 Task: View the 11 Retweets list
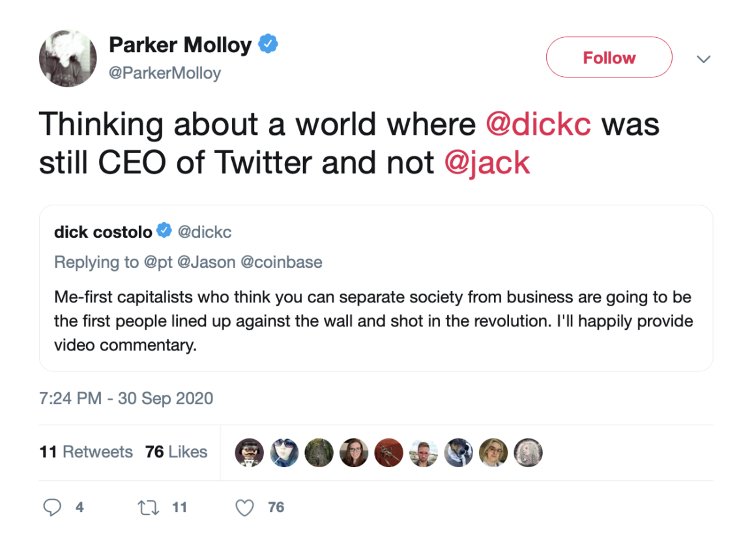(86, 452)
